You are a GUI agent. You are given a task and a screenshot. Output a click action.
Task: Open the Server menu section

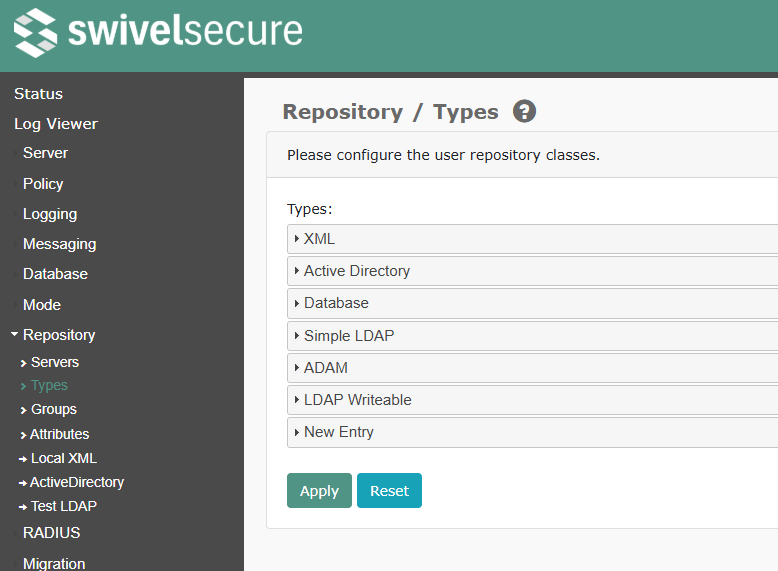(45, 153)
